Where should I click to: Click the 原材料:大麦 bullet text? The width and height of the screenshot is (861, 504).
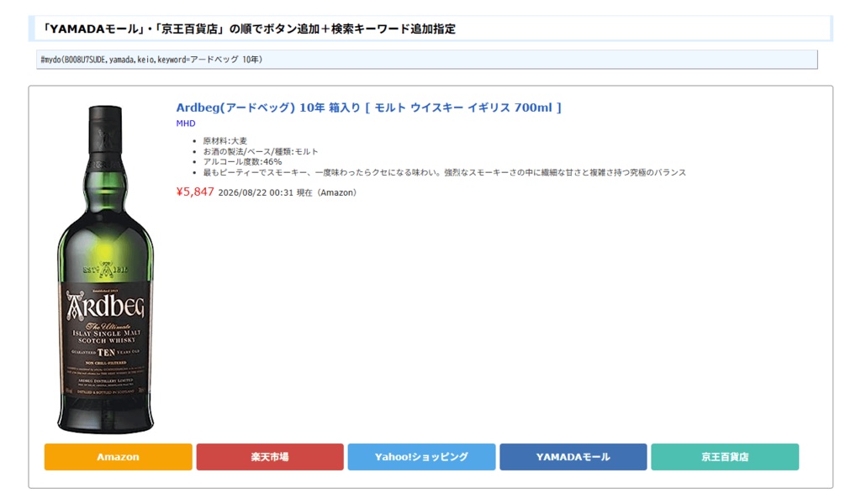(x=224, y=141)
